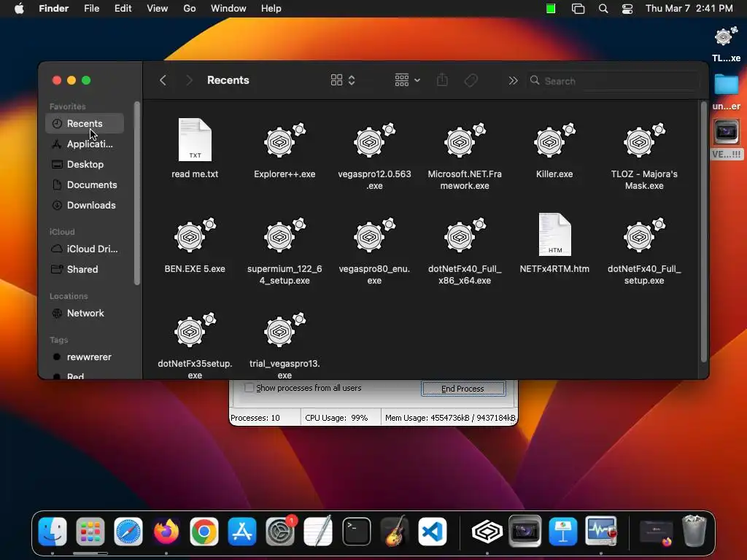Image resolution: width=747 pixels, height=560 pixels.
Task: Select Explorer++.exe file icon
Action: [285, 141]
